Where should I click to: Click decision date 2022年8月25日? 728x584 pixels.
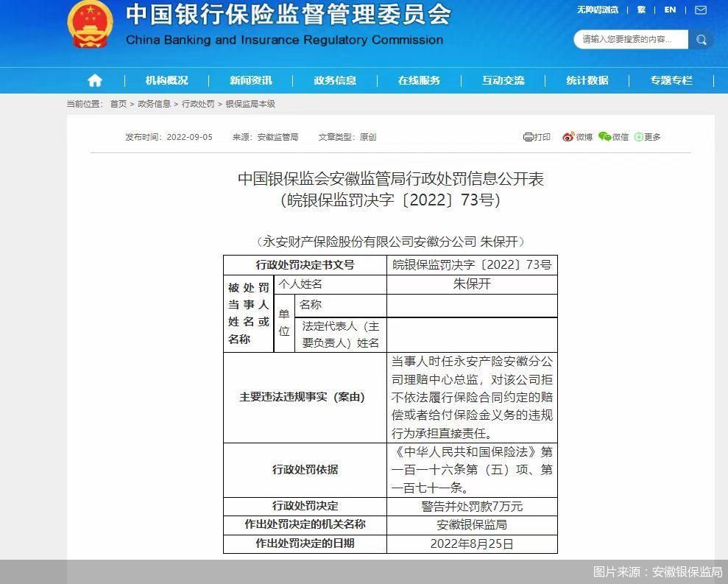point(472,543)
